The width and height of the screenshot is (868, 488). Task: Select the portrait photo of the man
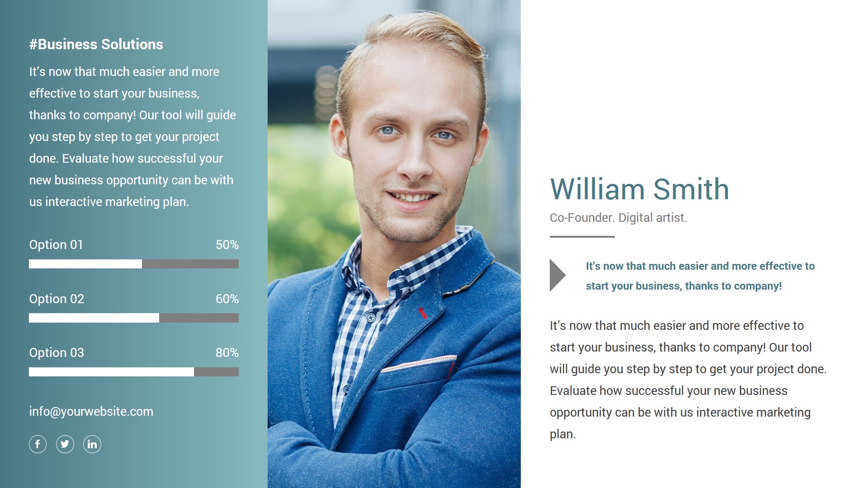(394, 244)
